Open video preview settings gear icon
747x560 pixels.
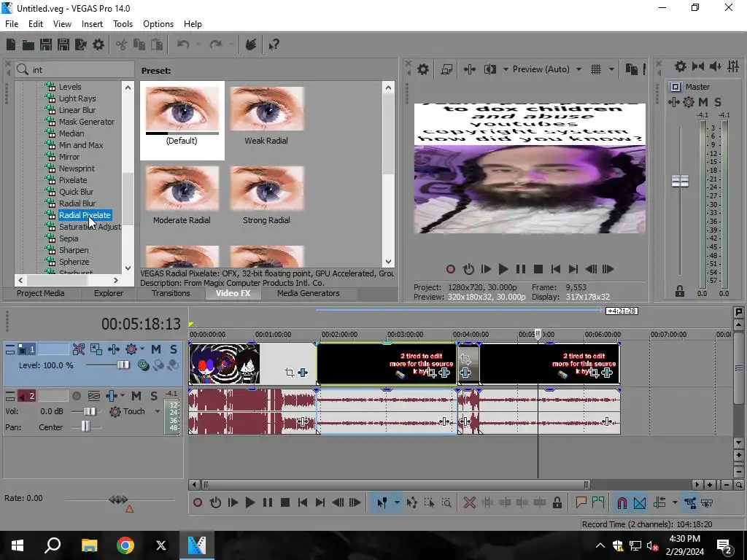(x=422, y=69)
